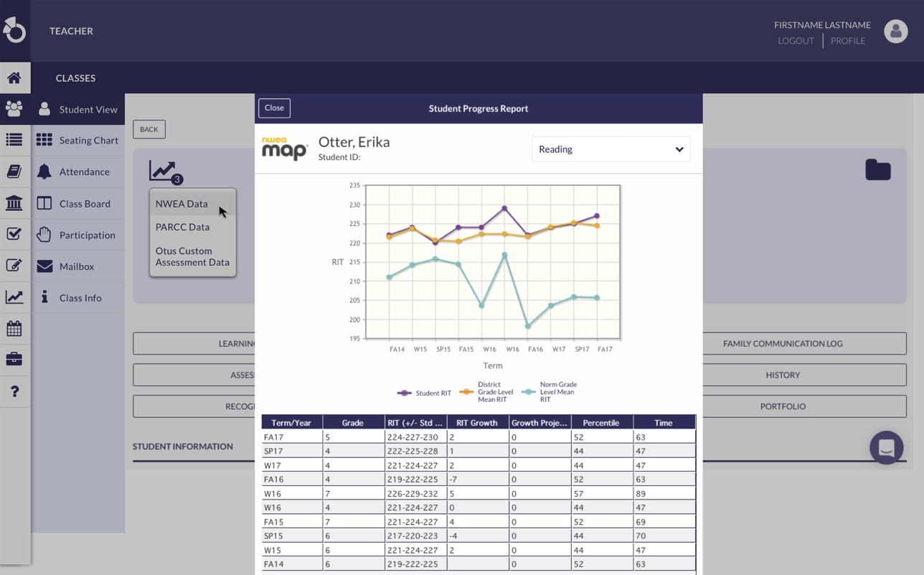Click the PROFILE link
Image resolution: width=924 pixels, height=575 pixels.
pyautogui.click(x=848, y=41)
